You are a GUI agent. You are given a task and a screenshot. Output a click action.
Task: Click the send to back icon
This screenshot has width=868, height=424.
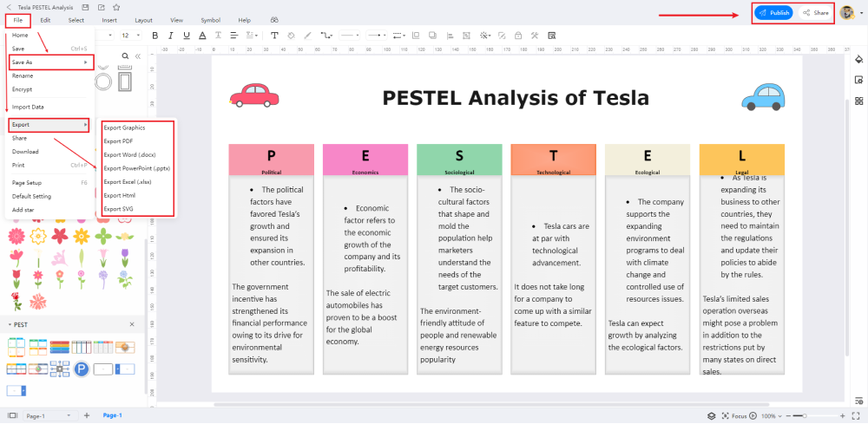click(432, 36)
